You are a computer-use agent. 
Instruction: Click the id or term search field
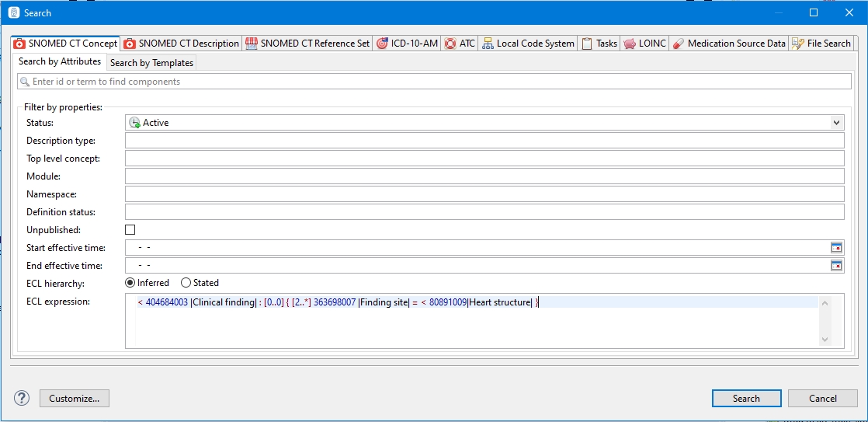(x=435, y=82)
